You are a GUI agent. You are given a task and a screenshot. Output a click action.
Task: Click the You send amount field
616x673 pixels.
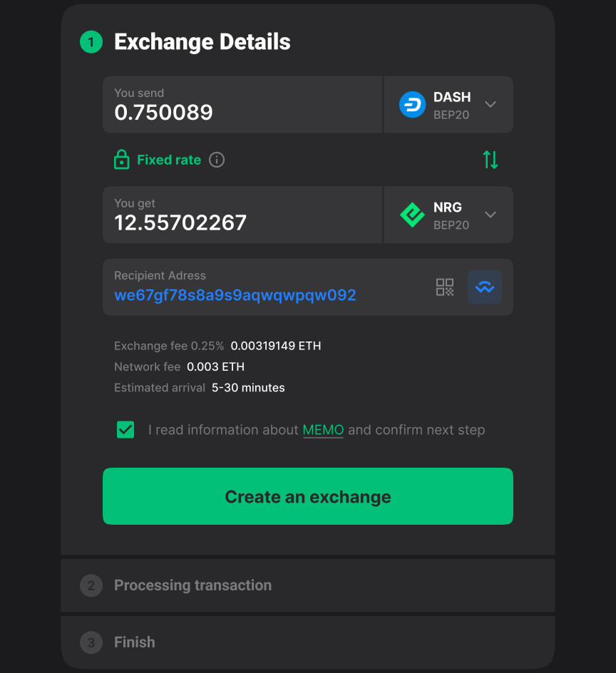click(242, 105)
